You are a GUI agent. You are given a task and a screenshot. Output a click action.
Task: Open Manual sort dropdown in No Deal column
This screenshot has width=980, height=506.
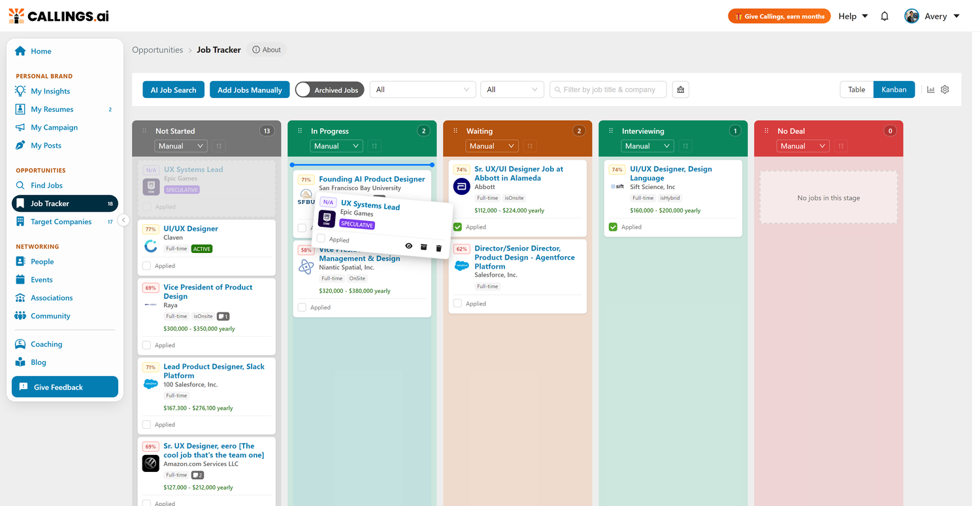(x=802, y=146)
